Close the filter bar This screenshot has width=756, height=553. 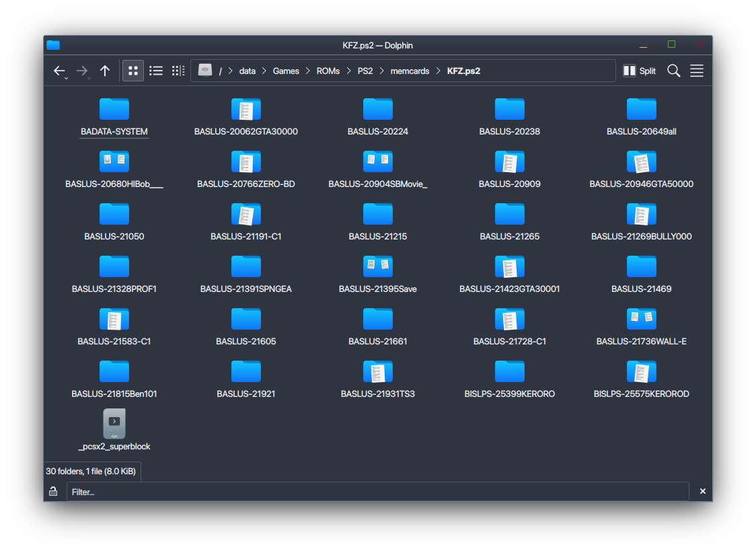(x=702, y=492)
